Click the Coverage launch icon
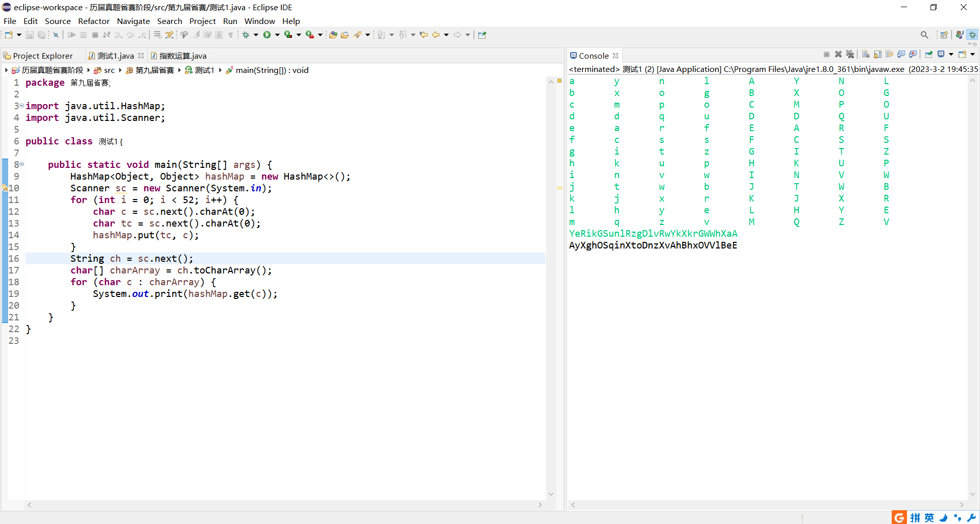 tap(288, 35)
